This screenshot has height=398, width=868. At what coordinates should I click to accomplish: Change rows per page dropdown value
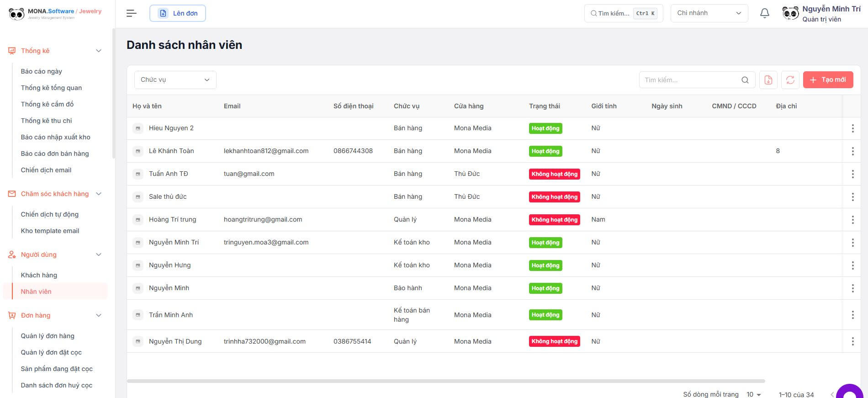pyautogui.click(x=754, y=394)
